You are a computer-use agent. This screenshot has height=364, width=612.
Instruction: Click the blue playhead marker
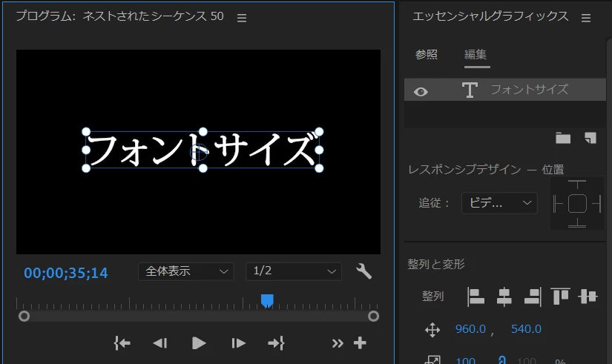coord(267,300)
